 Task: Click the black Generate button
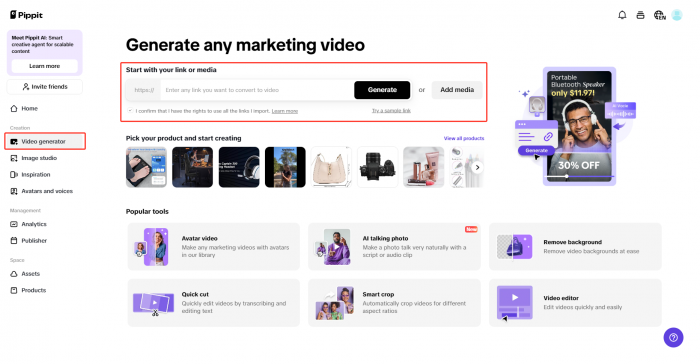(x=382, y=90)
